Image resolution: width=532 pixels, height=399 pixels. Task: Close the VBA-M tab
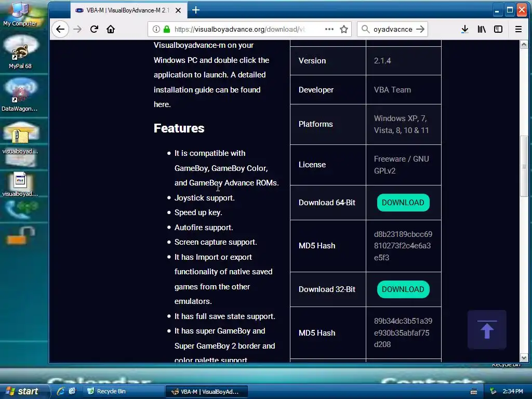coord(178,10)
